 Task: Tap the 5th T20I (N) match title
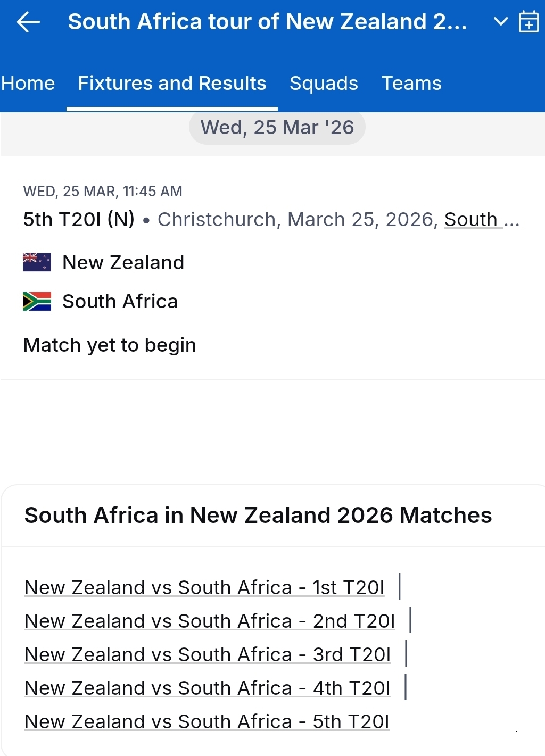tap(79, 219)
